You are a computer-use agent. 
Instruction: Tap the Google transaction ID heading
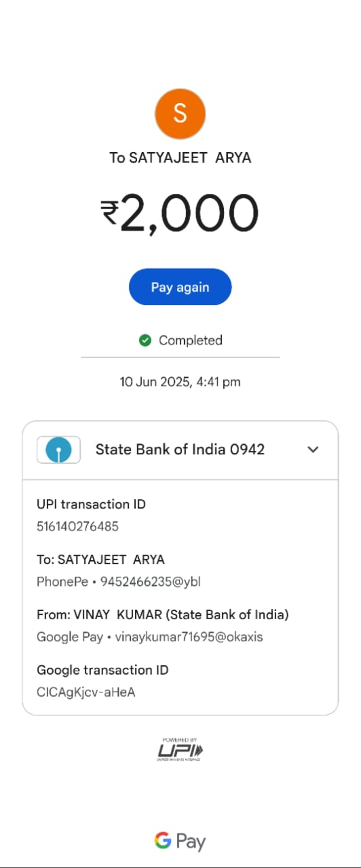(102, 670)
